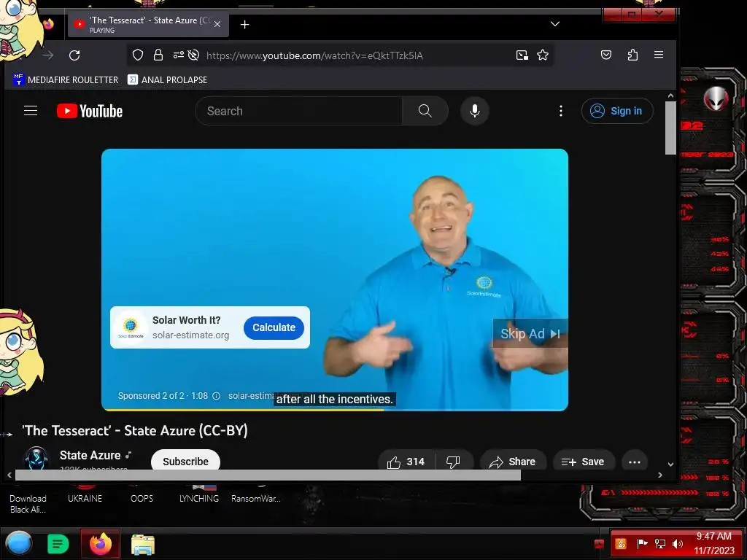Like the video with the thumbs up button
This screenshot has height=560, width=747.
406,462
